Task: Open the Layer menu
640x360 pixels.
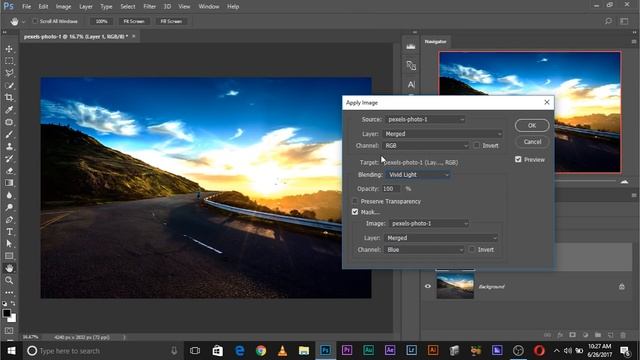Action: click(x=86, y=7)
